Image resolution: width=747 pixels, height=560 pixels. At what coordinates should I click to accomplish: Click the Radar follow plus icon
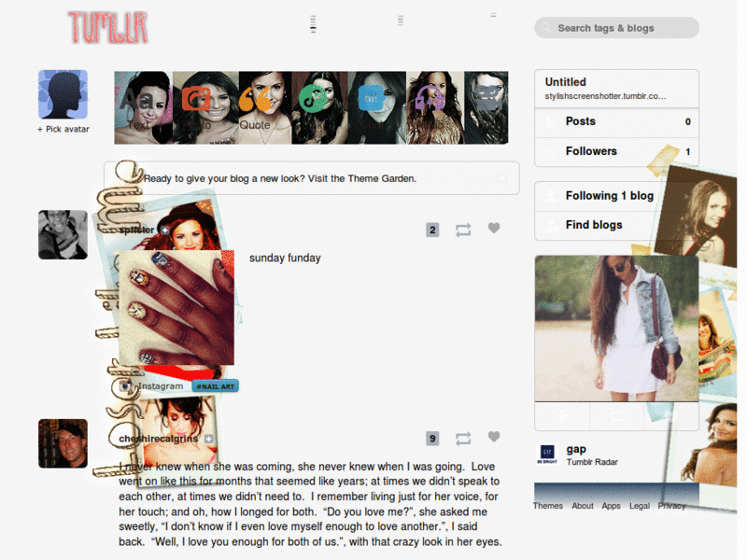562,416
